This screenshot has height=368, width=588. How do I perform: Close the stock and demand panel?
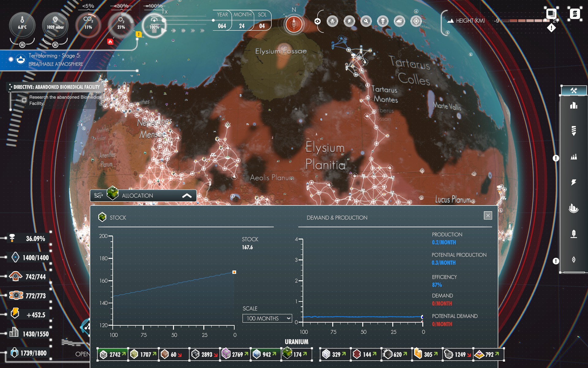pos(488,215)
